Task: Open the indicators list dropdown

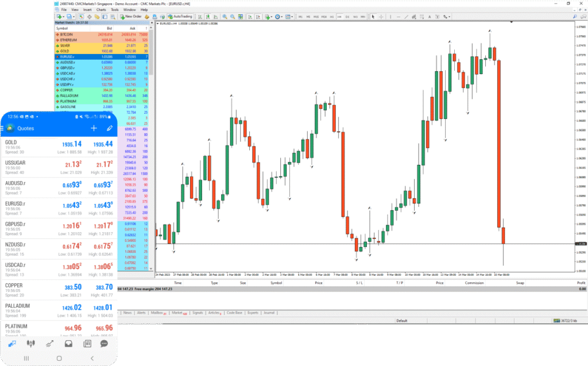Action: 268,17
